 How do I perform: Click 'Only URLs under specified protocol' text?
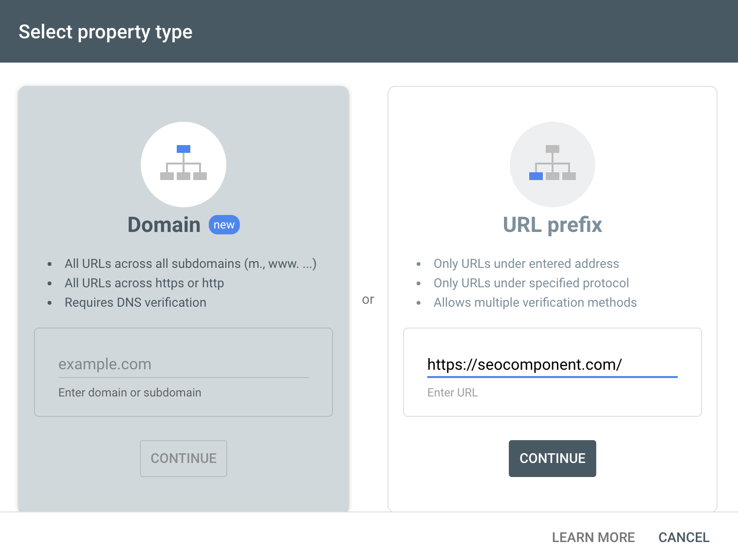[531, 283]
